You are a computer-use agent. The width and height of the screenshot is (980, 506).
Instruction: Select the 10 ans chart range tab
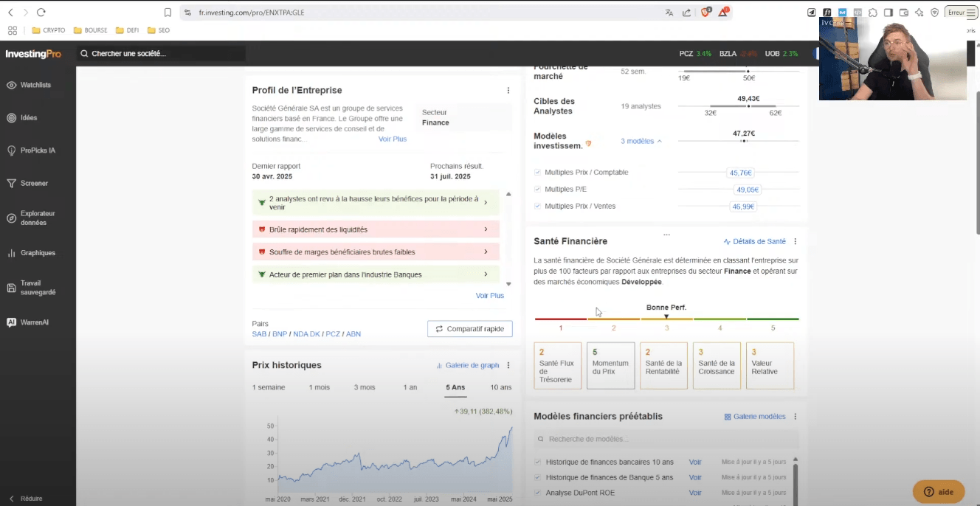[x=501, y=387]
